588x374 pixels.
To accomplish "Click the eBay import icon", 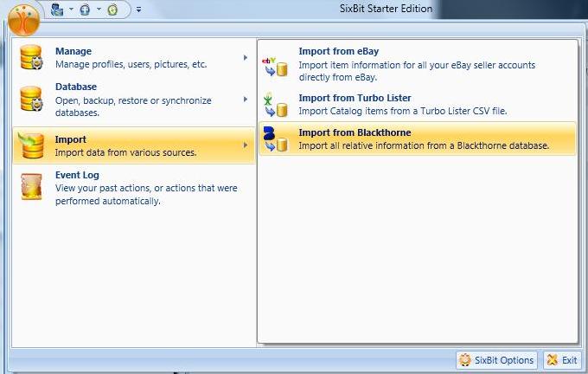I will click(x=275, y=67).
